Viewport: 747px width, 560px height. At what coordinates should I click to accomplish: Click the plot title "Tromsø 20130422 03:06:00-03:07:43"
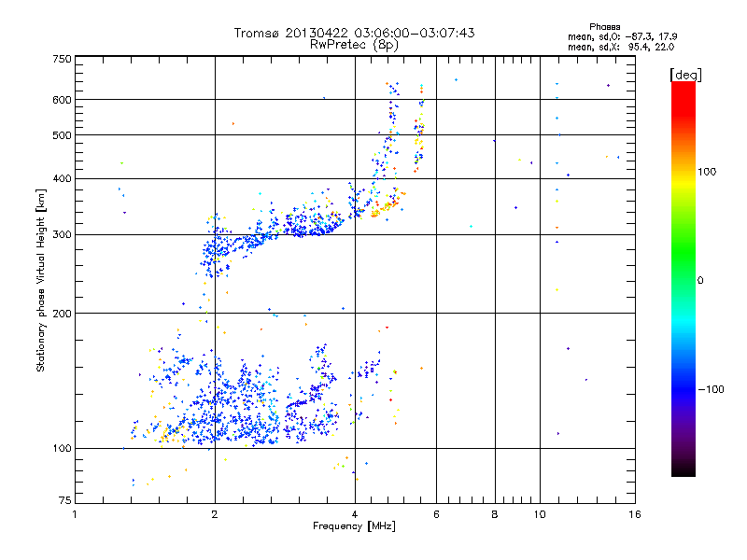click(x=354, y=33)
